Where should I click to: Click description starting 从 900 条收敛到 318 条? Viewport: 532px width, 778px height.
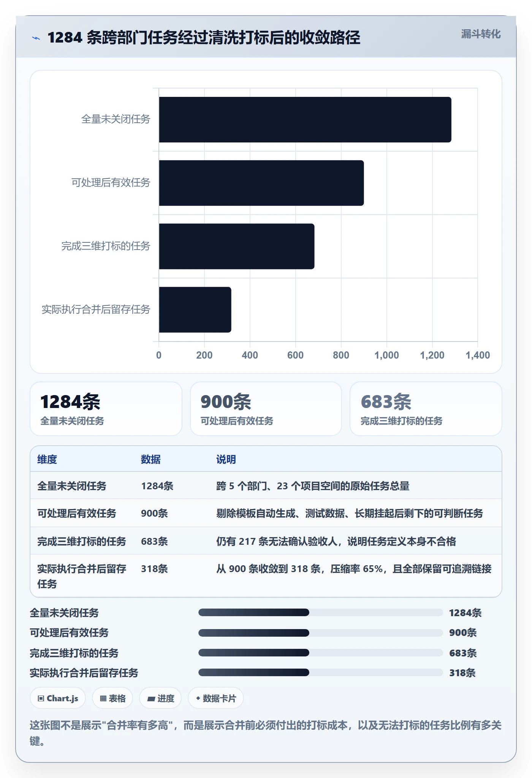click(x=354, y=569)
